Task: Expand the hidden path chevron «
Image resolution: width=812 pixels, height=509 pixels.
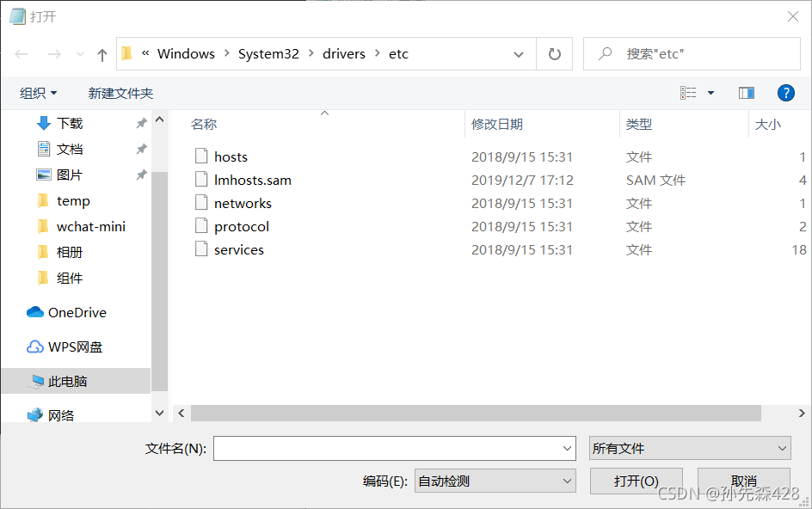Action: pos(145,52)
